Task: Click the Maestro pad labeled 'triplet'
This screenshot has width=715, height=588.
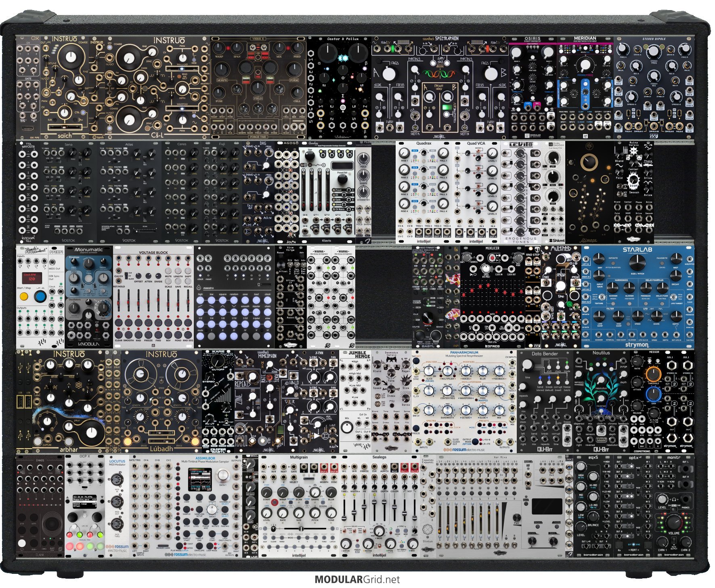Action: pyautogui.click(x=256, y=324)
